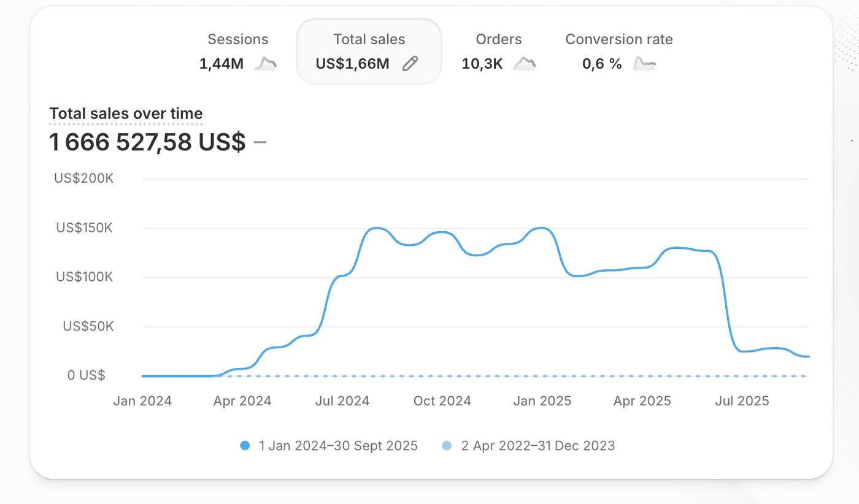Click the Jul 2025 x-axis label
The height and width of the screenshot is (504, 859).
pyautogui.click(x=742, y=401)
